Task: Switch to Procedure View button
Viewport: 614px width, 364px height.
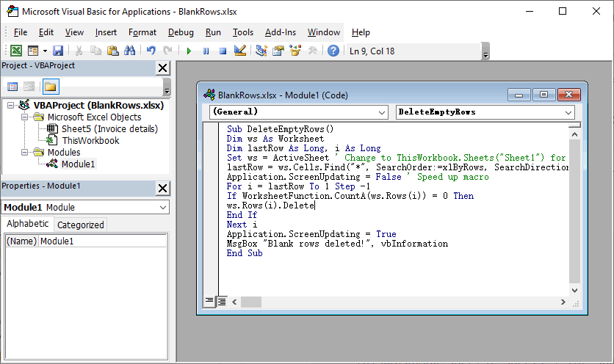Action: coord(209,301)
